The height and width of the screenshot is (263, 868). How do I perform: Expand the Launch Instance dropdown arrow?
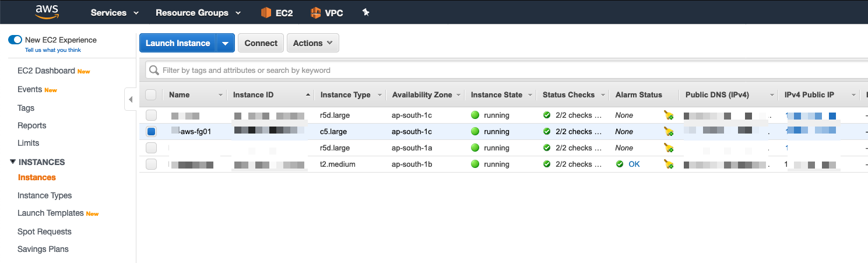226,43
